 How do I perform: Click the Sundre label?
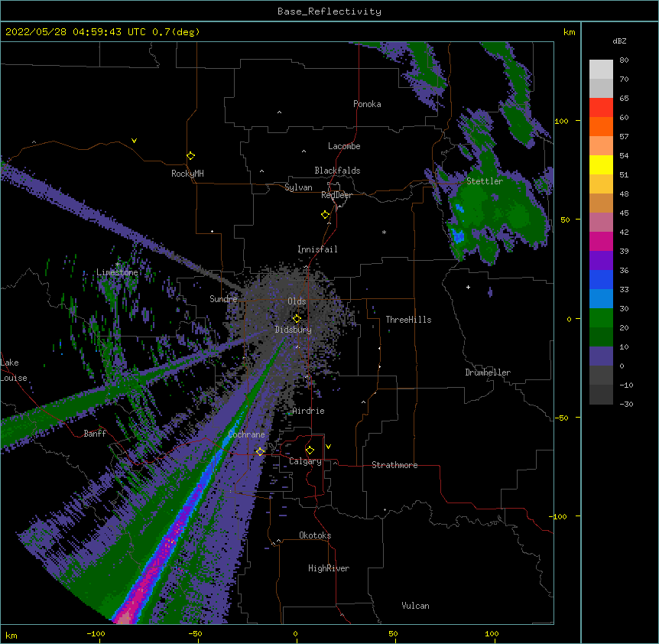223,299
